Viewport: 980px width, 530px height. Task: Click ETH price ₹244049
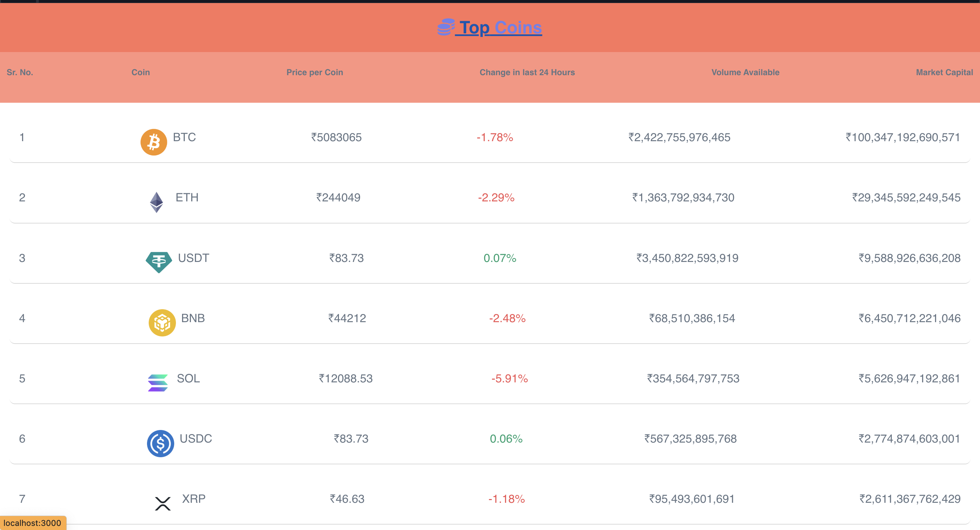338,197
